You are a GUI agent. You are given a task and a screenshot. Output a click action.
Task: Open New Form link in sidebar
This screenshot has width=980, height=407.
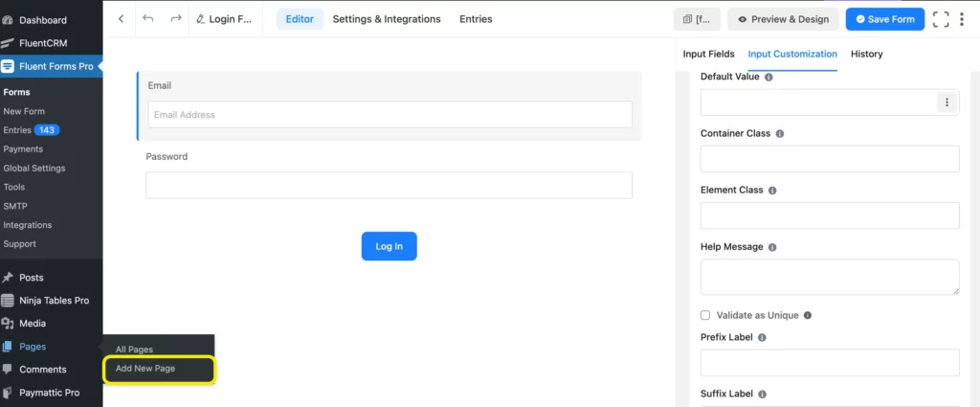tap(24, 111)
